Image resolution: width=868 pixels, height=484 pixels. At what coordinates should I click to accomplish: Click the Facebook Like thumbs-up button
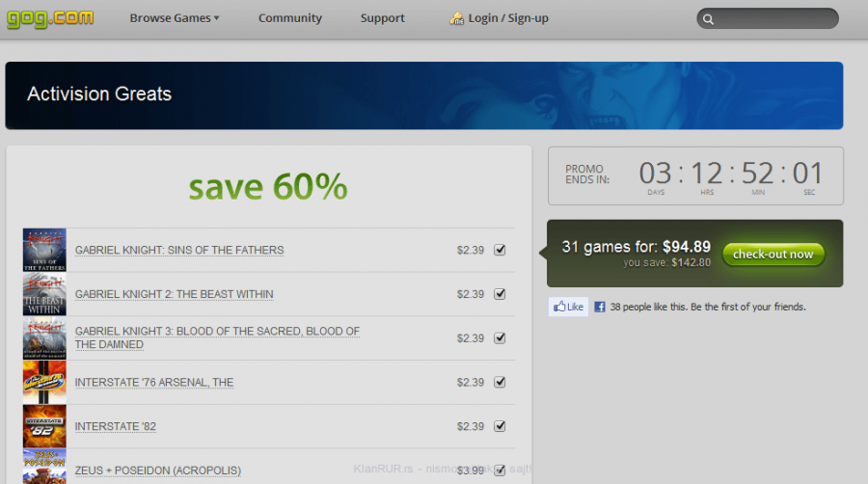point(569,307)
